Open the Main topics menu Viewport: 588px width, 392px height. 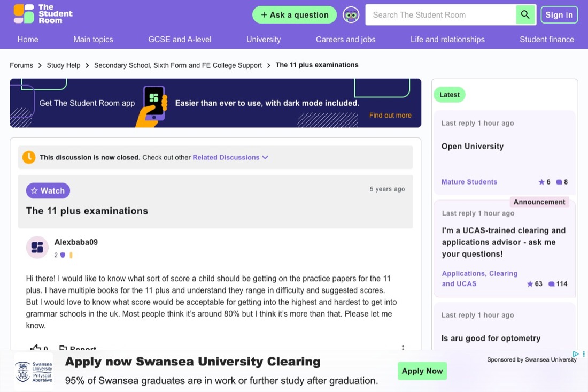93,40
